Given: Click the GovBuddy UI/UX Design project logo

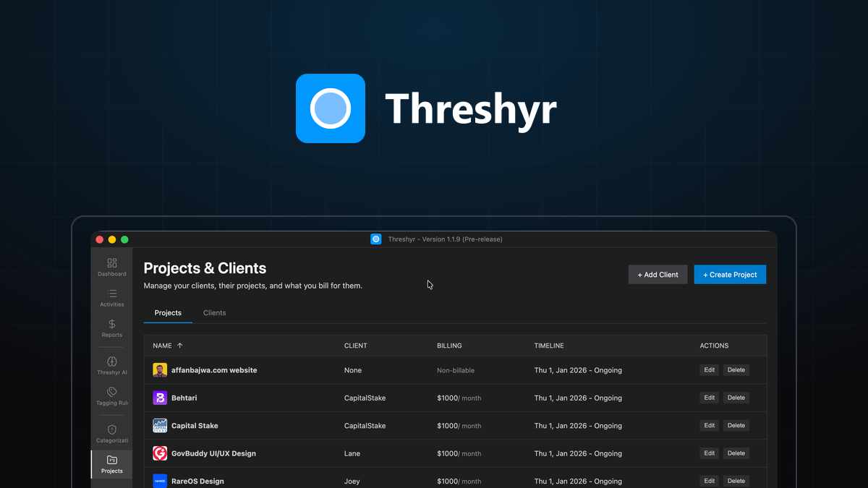Looking at the screenshot, I should pyautogui.click(x=160, y=453).
